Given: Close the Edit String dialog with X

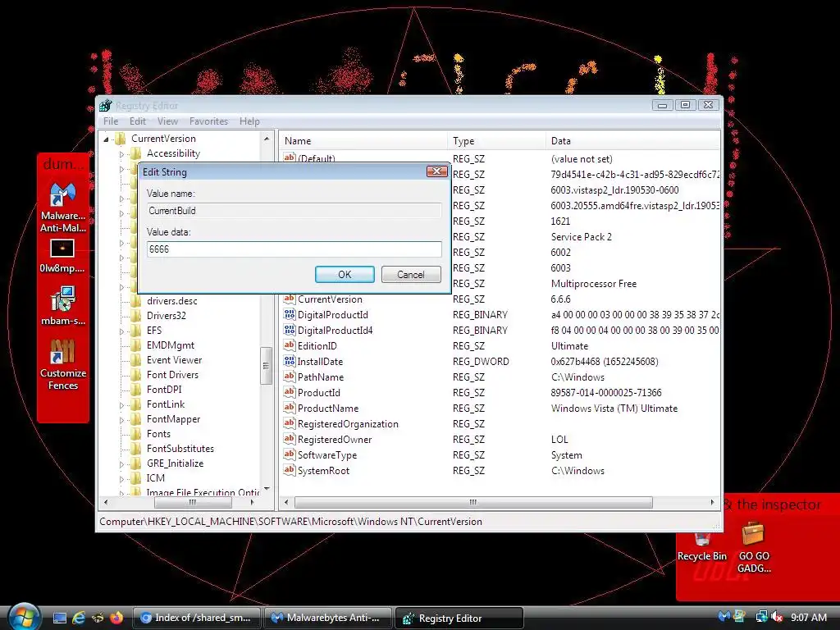Looking at the screenshot, I should (x=436, y=171).
